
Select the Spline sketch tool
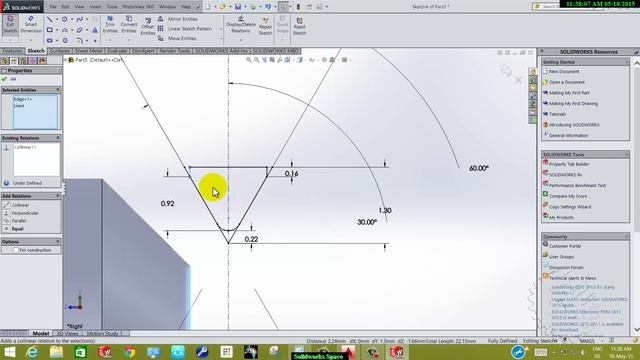point(79,19)
